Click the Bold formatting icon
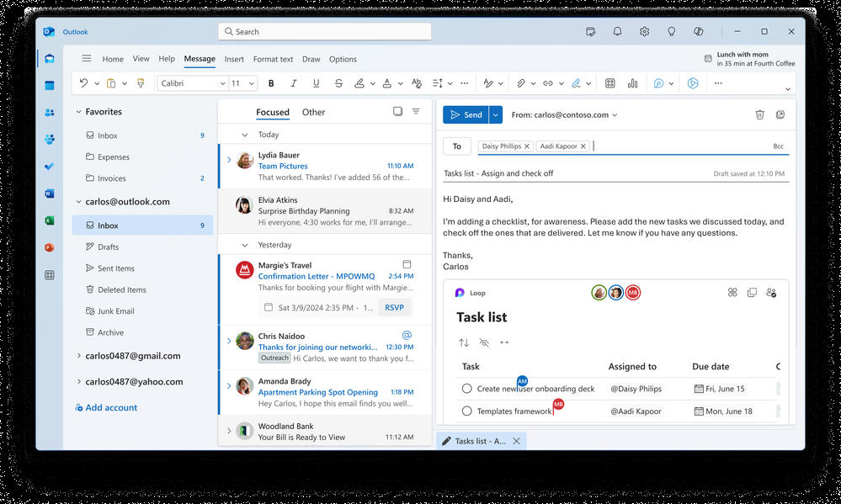The image size is (841, 504). (x=271, y=83)
